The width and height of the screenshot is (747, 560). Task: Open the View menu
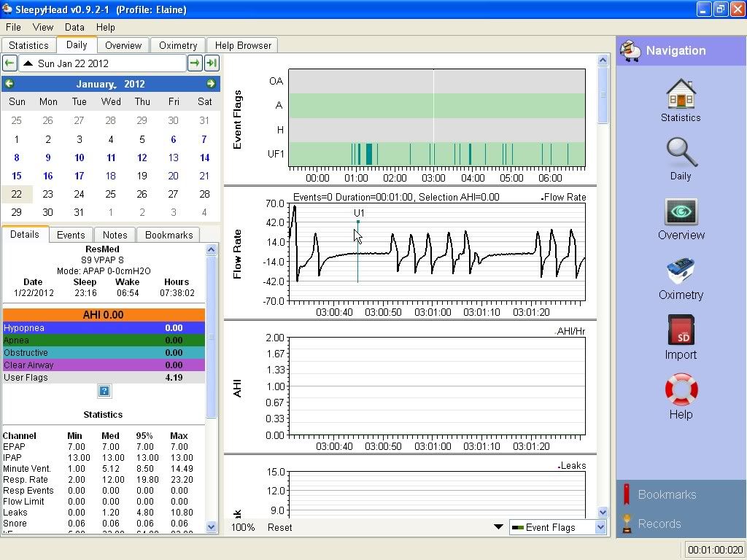(x=43, y=27)
